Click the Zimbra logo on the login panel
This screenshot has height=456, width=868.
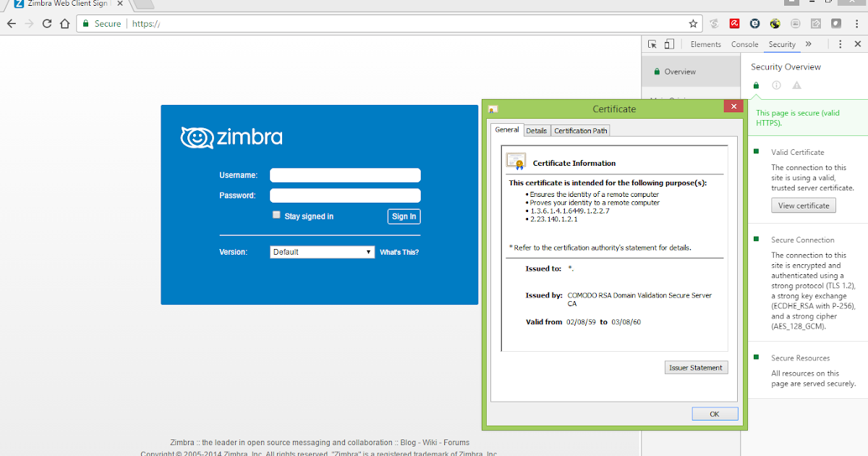tap(231, 138)
